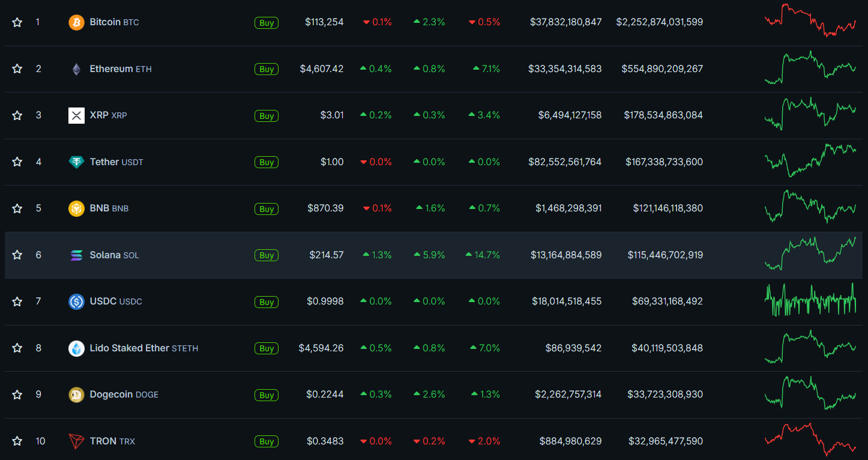
Task: Star Solana to add to watchlist
Action: [17, 255]
